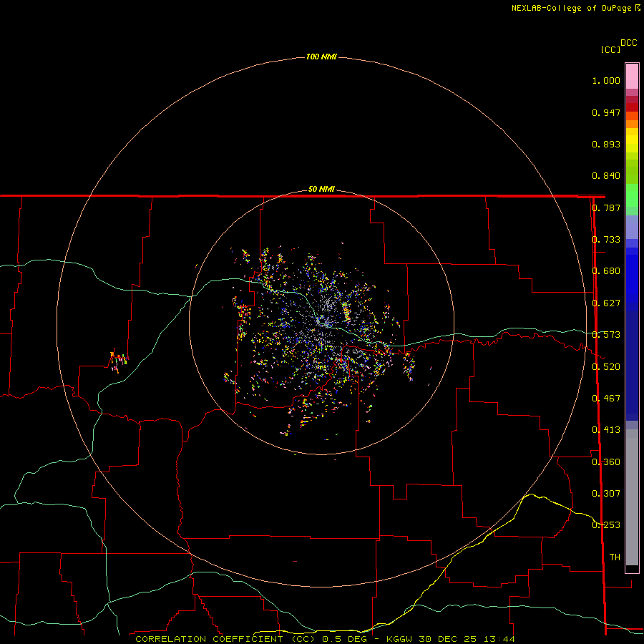
Task: Click the 0.947 legend value
Action: [606, 112]
